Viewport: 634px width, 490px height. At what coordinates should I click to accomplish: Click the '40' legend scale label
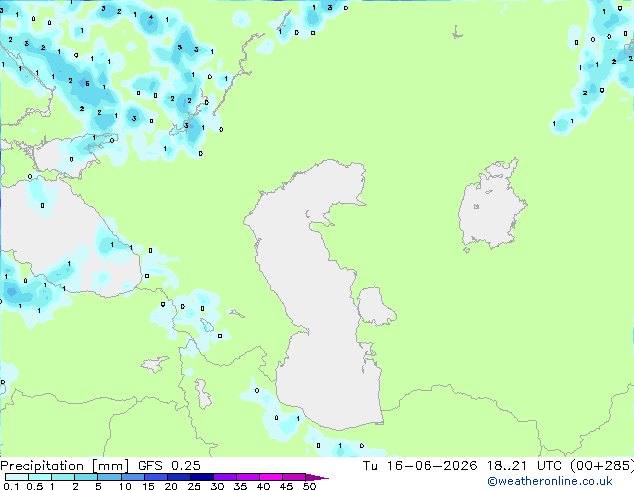pos(263,486)
